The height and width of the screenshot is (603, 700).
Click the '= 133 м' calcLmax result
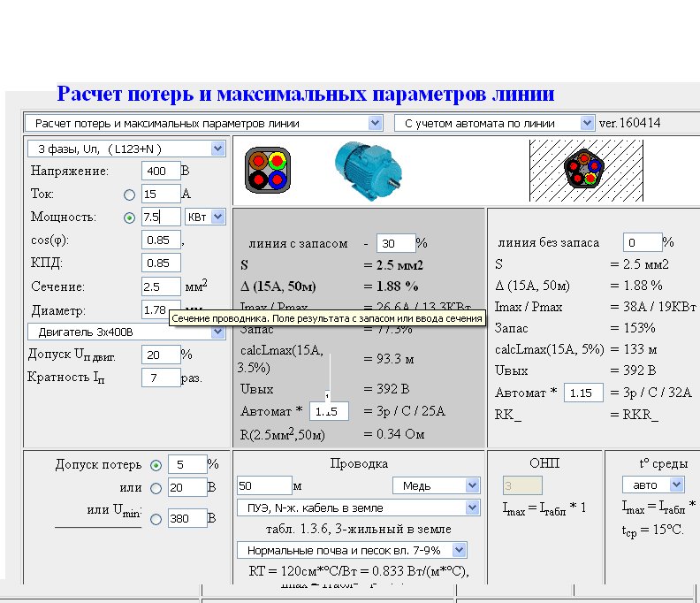pyautogui.click(x=634, y=349)
